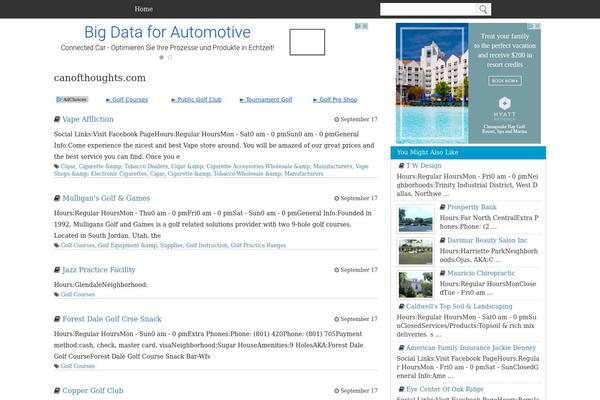The width and height of the screenshot is (600, 400).
Task: Select the second banner ad carousel dot
Action: point(170,57)
